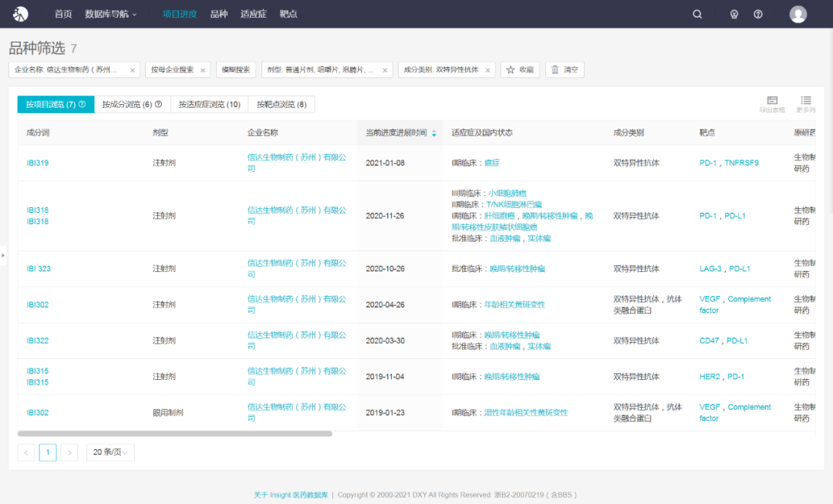Open the IBI 323 ingredient link
This screenshot has width=833, height=504.
39,269
